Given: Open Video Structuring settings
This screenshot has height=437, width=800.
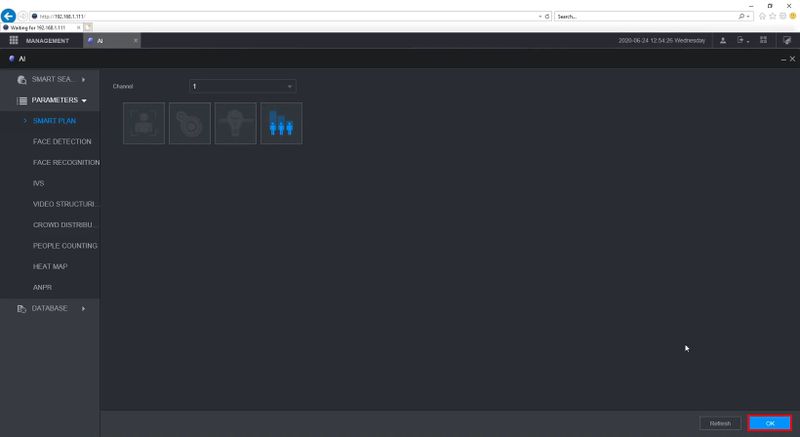Looking at the screenshot, I should coord(65,204).
